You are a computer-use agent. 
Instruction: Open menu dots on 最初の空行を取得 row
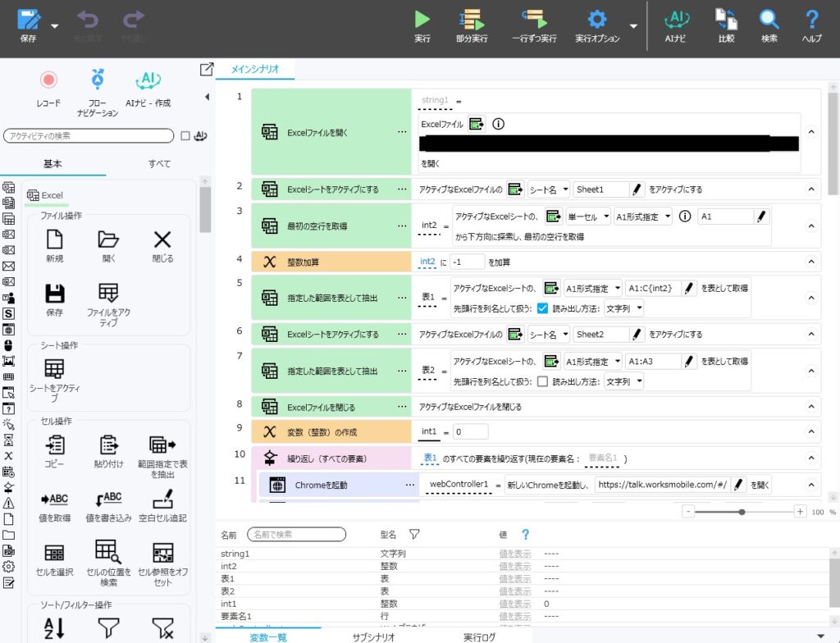pos(402,226)
